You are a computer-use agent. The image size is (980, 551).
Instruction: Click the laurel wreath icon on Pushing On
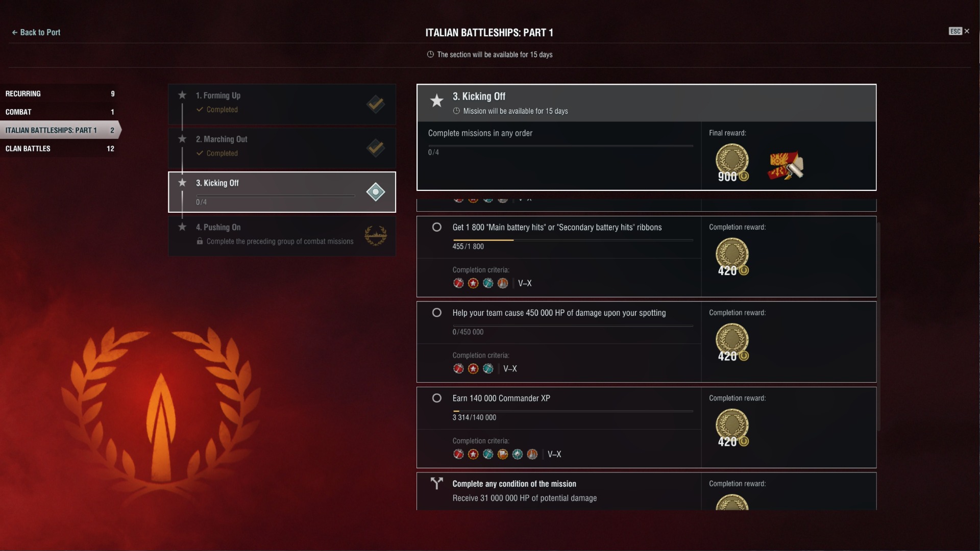point(376,236)
